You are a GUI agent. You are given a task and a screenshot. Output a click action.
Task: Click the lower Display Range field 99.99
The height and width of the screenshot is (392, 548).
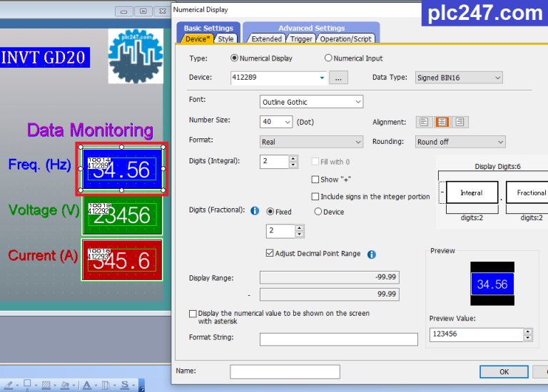coord(329,294)
